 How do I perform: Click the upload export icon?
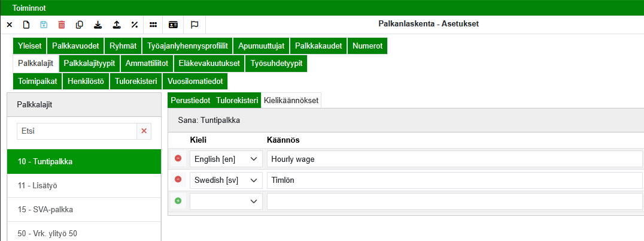pyautogui.click(x=117, y=25)
